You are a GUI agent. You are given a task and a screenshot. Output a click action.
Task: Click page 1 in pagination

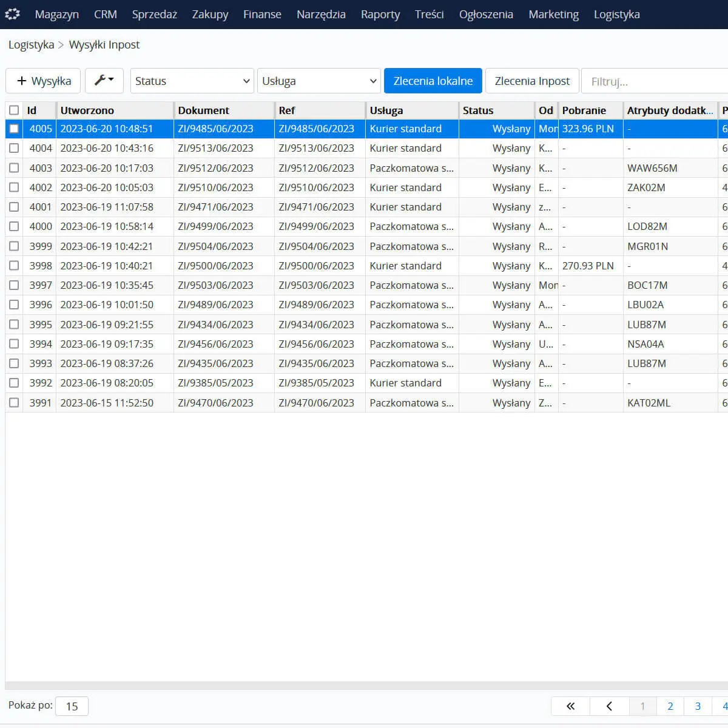click(x=642, y=706)
